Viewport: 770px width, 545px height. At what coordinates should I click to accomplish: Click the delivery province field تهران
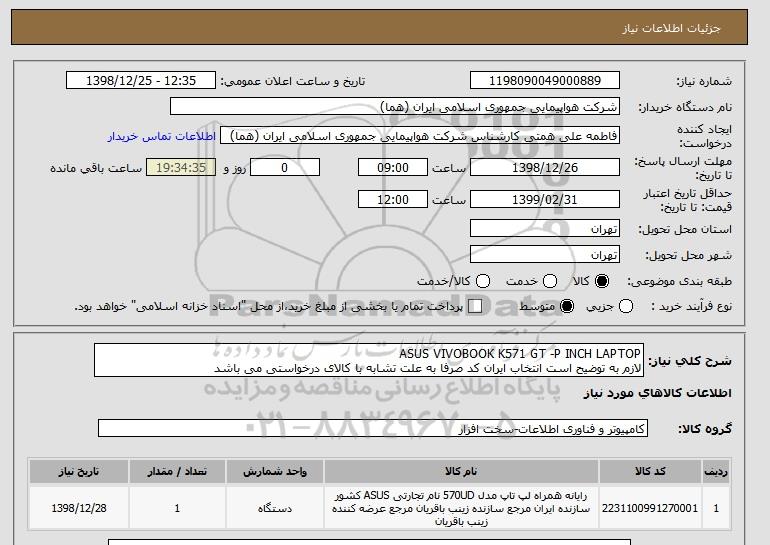click(545, 229)
